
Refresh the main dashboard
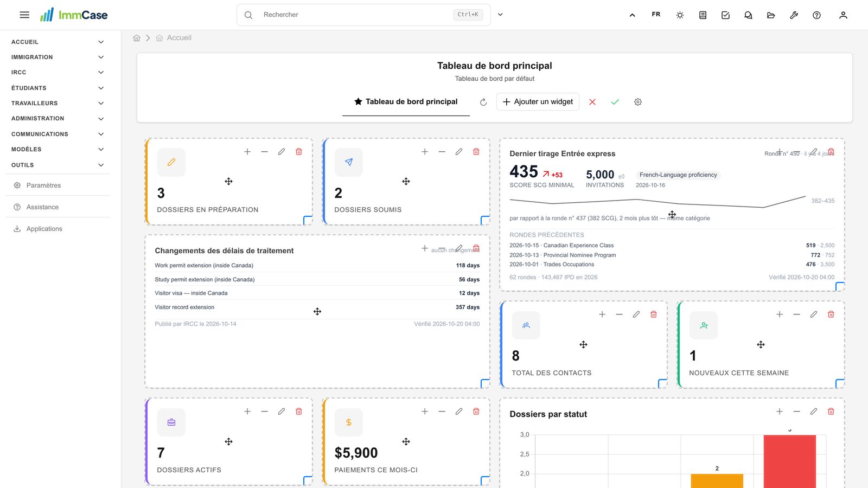click(x=483, y=102)
